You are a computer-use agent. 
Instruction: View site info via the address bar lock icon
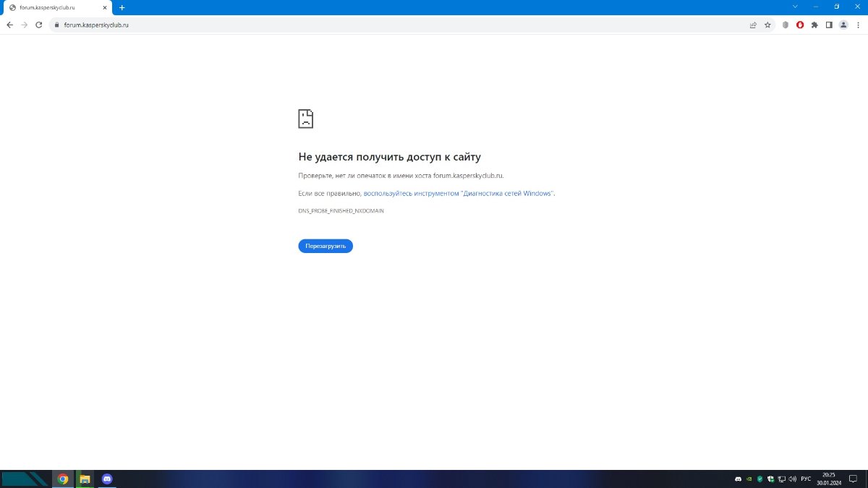pyautogui.click(x=56, y=25)
